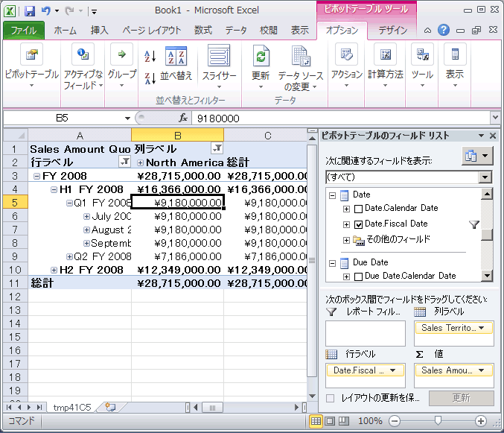The width and height of the screenshot is (504, 433).
Task: Collapse the H1 FY 2008 row
Action: coord(54,189)
